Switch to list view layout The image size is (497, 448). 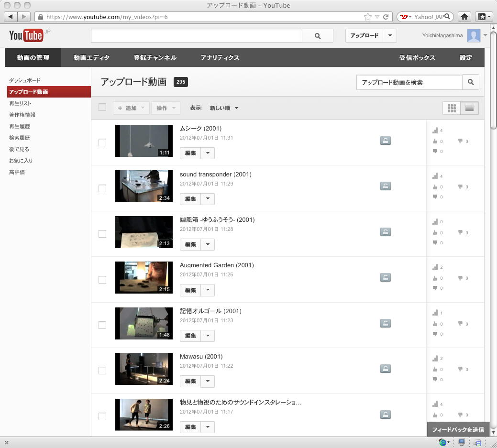(469, 109)
